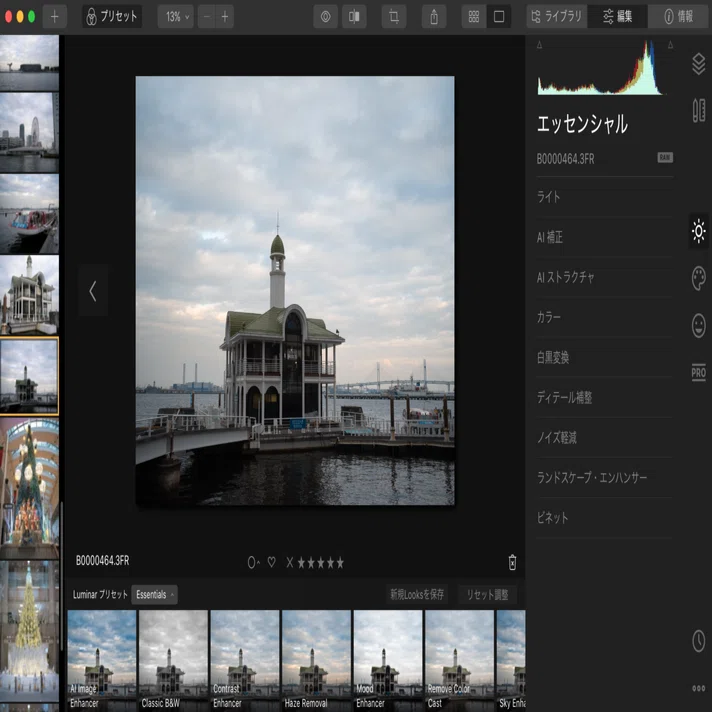
Task: Expand the ライト tool
Action: click(604, 197)
